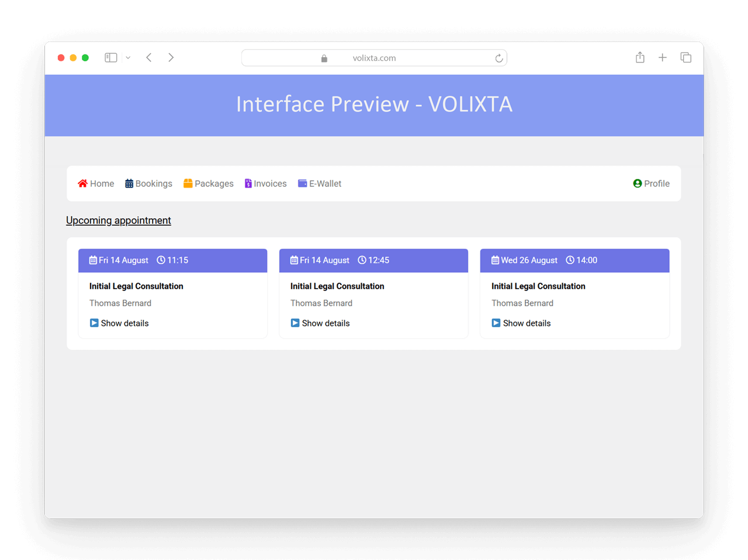Show details for the 12:45 appointment
748x560 pixels.
(320, 323)
